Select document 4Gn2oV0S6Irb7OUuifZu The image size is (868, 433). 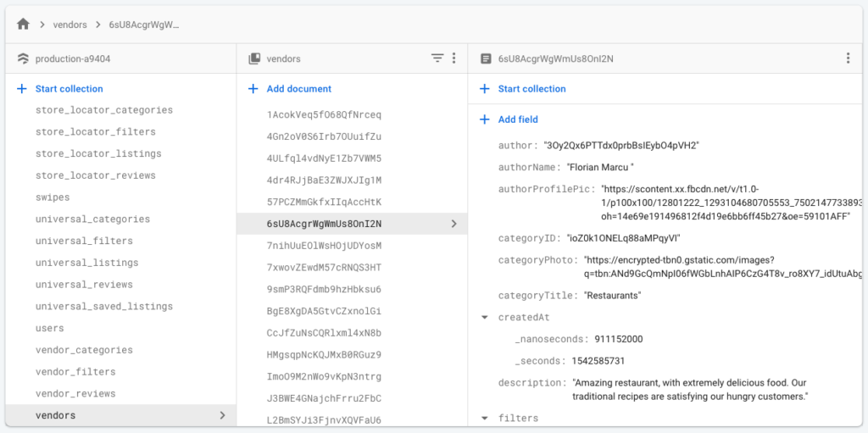tap(324, 136)
